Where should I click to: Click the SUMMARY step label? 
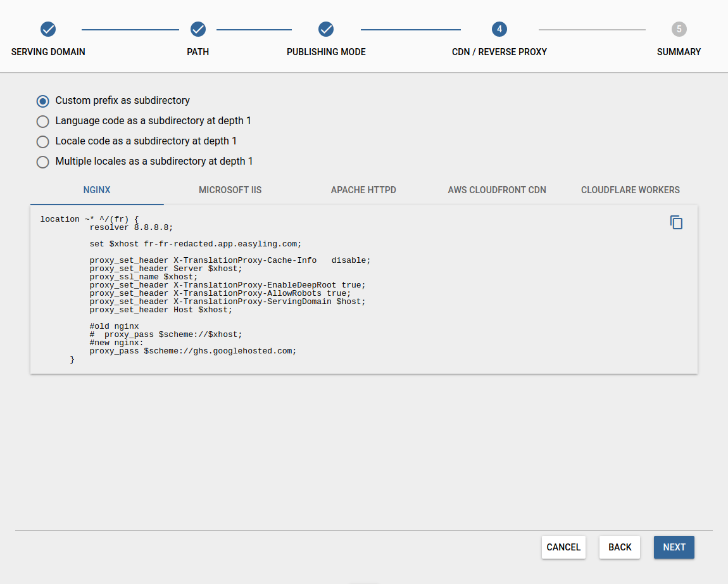point(679,52)
